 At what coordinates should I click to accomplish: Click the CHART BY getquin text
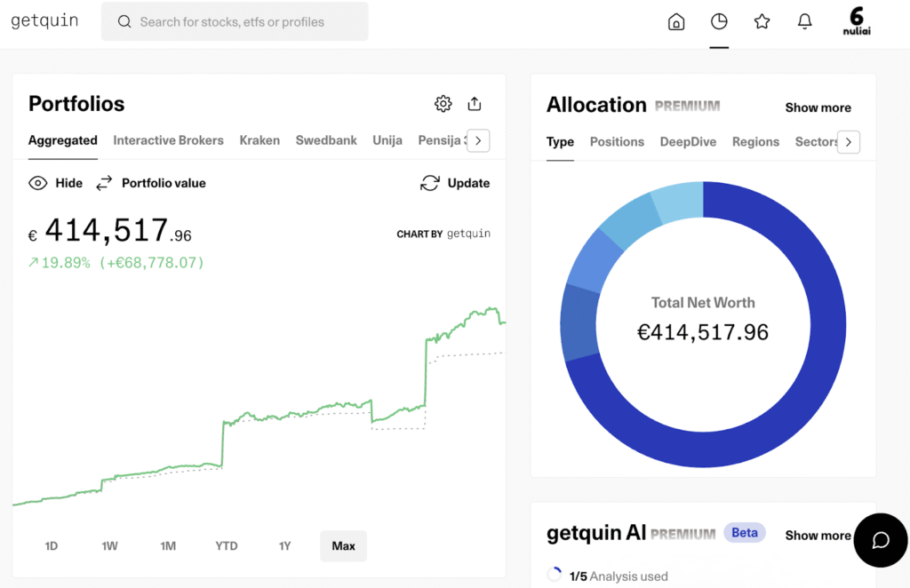coord(443,234)
